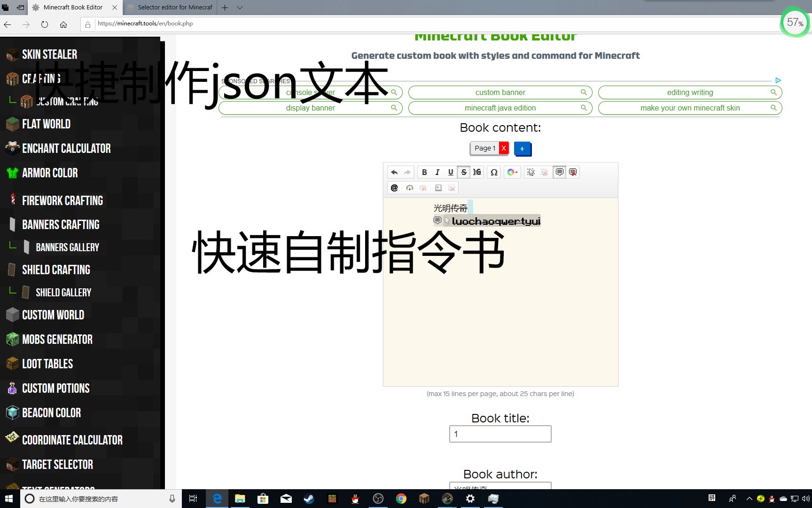Image resolution: width=812 pixels, height=508 pixels.
Task: Open the Coordinate Calculator
Action: coord(72,440)
